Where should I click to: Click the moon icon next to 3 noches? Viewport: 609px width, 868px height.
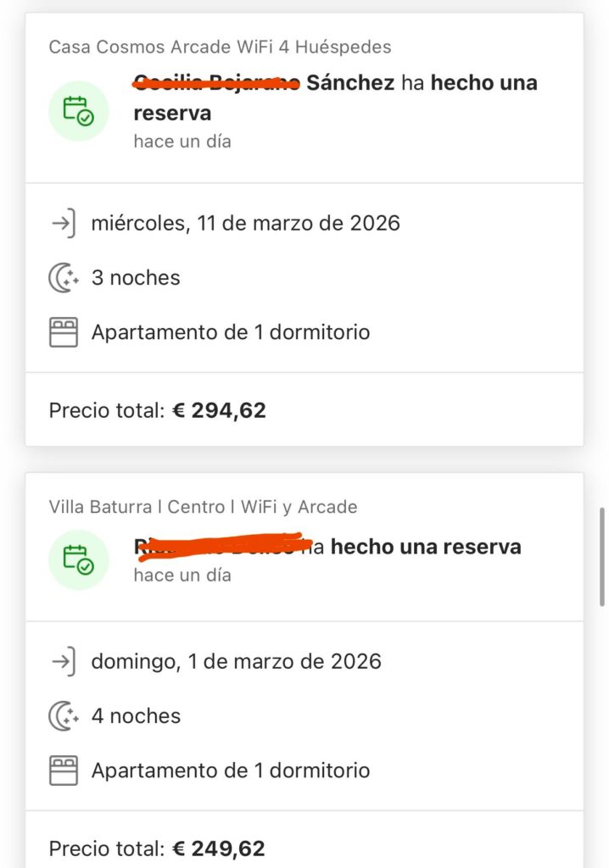point(63,278)
